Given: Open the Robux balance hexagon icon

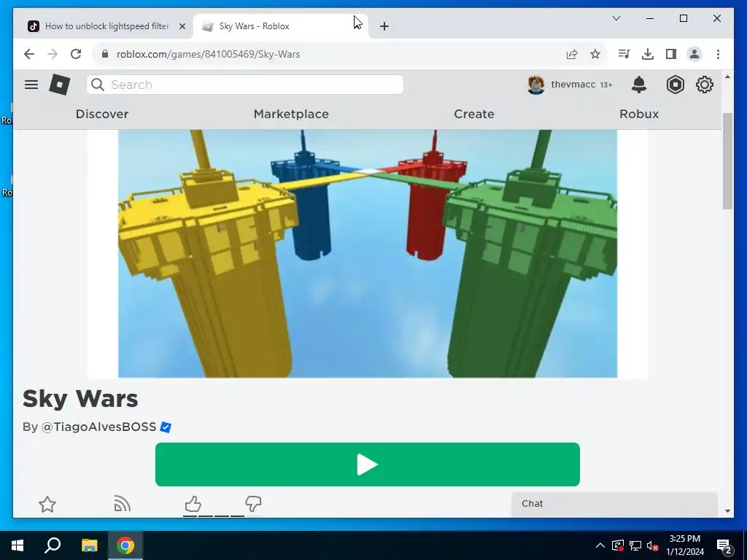Looking at the screenshot, I should click(675, 85).
